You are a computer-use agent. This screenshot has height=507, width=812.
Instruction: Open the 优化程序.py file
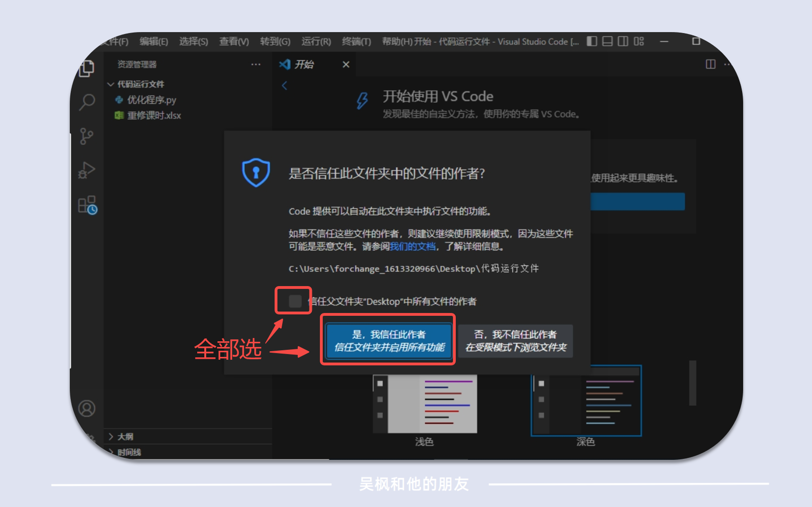point(151,100)
